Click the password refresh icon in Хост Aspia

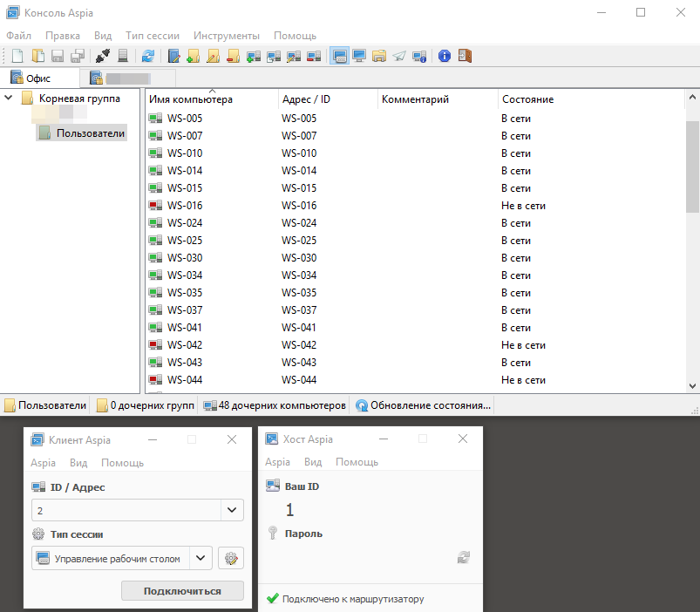pyautogui.click(x=464, y=557)
